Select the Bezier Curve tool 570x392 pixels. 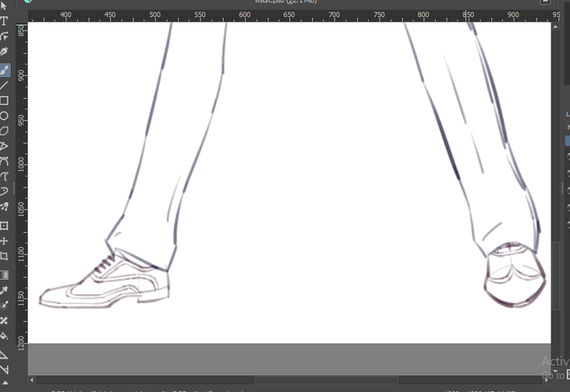(4, 162)
